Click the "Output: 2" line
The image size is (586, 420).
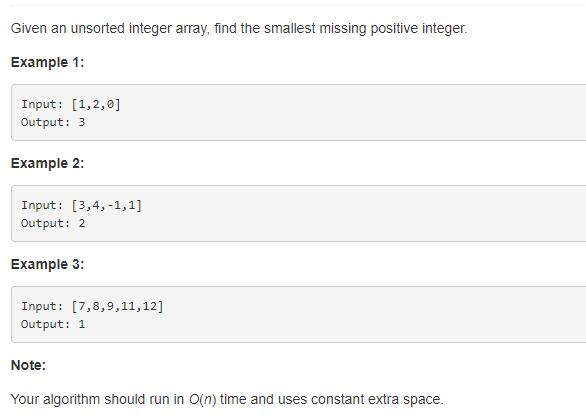[x=53, y=223]
